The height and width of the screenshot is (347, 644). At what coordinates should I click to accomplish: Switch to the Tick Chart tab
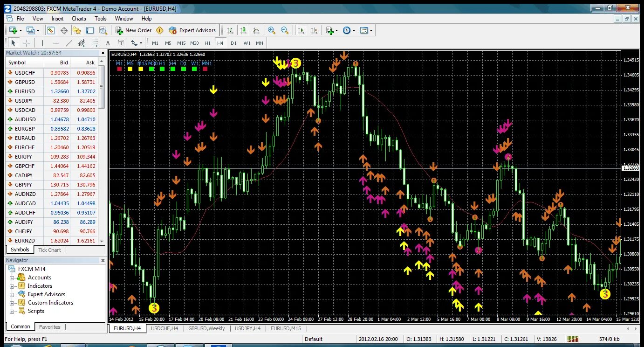click(49, 250)
